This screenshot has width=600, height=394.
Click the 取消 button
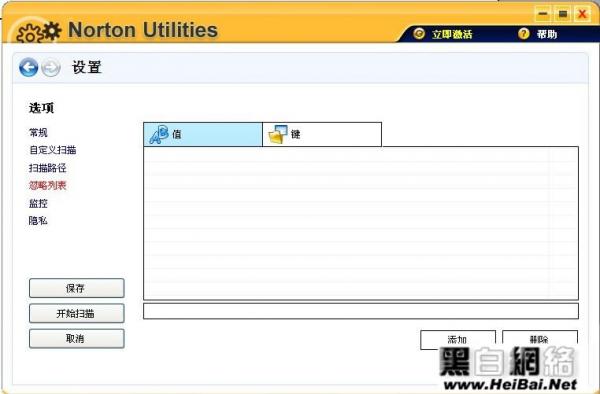click(77, 339)
